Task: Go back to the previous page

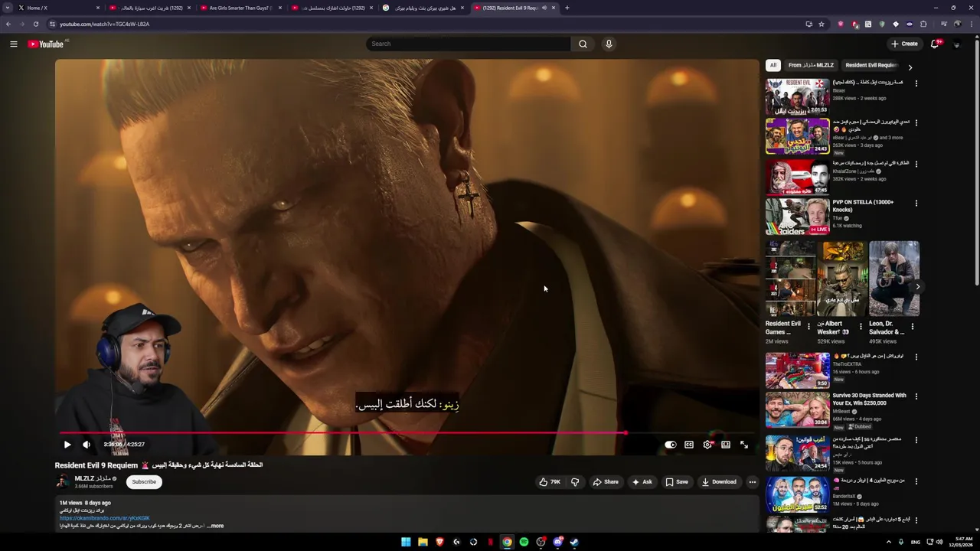Action: pos(8,24)
